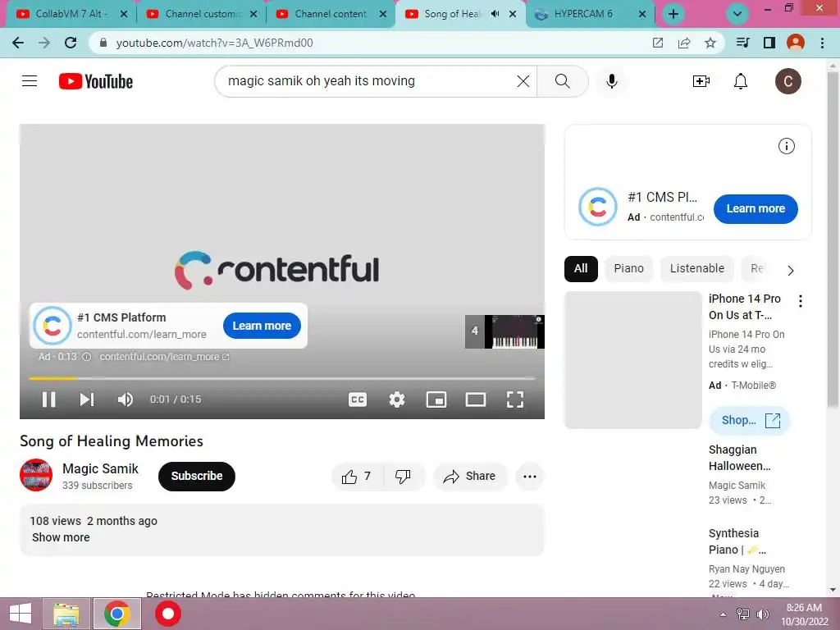Share this page from address bar
Image resolution: width=840 pixels, height=630 pixels.
pyautogui.click(x=683, y=43)
